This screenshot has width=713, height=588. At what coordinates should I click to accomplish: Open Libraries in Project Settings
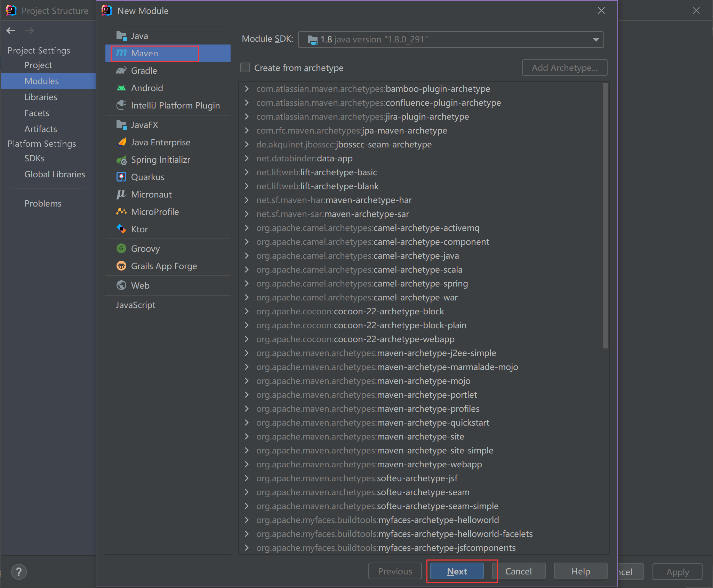click(41, 97)
